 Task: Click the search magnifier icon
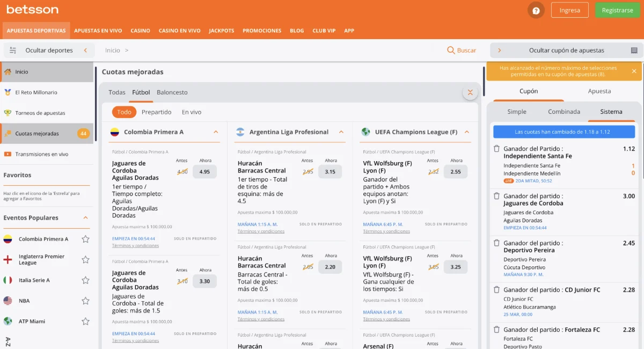(451, 50)
